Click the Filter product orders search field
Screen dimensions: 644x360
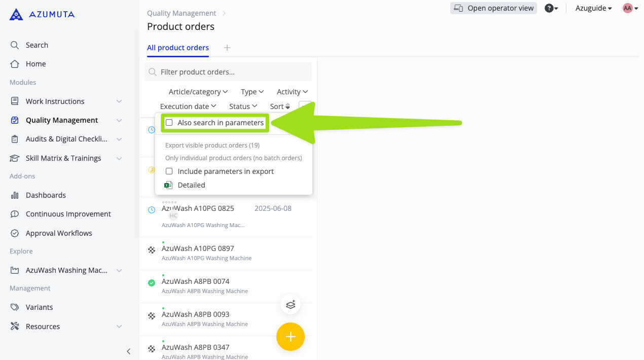pos(233,72)
